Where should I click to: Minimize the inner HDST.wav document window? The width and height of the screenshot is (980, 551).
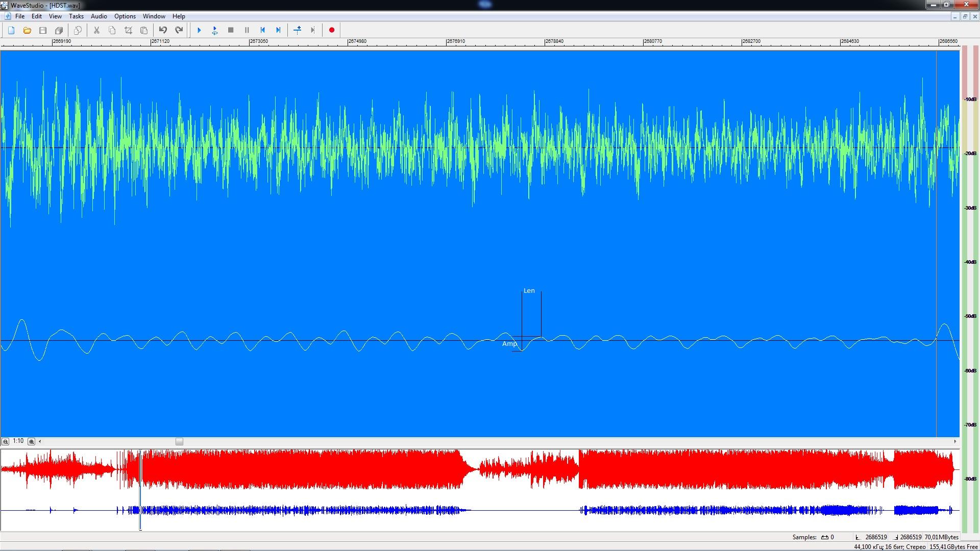coord(954,16)
